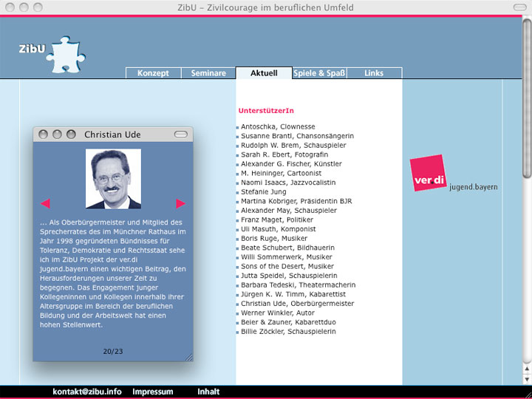
Task: Click the vertical scrollbar thumb on the right
Action: pyautogui.click(x=527, y=96)
